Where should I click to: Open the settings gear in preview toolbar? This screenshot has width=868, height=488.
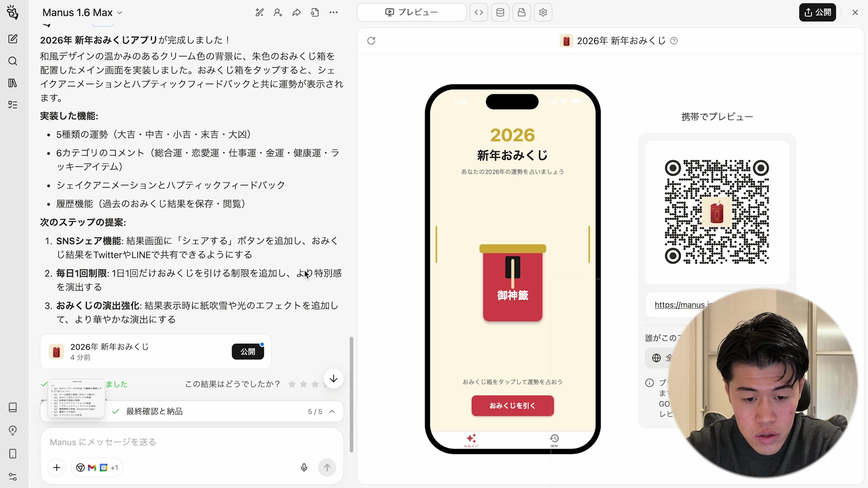(x=543, y=13)
